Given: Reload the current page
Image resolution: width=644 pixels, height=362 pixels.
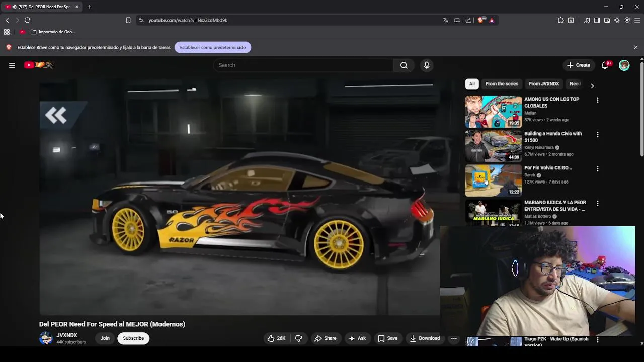Looking at the screenshot, I should point(28,20).
